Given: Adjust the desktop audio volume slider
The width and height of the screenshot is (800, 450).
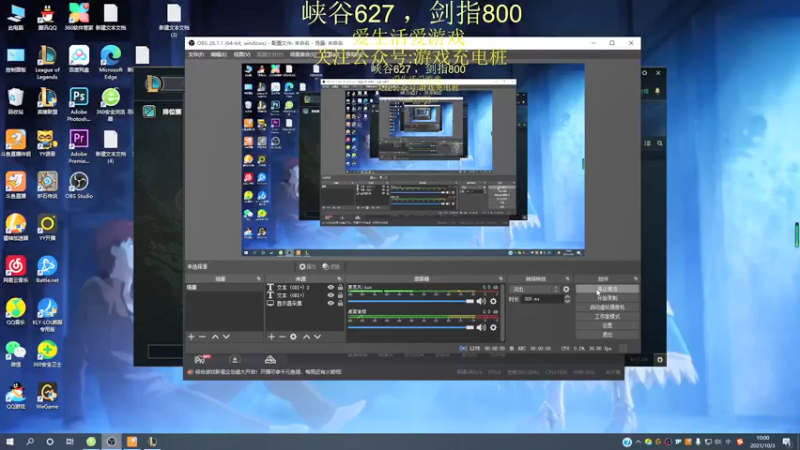Looking at the screenshot, I should [411, 328].
